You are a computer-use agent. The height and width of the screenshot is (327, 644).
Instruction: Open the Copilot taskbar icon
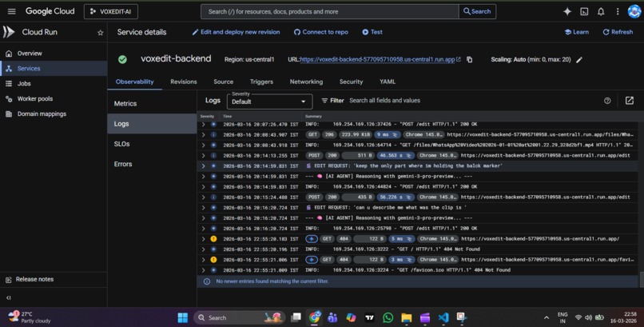(x=351, y=317)
